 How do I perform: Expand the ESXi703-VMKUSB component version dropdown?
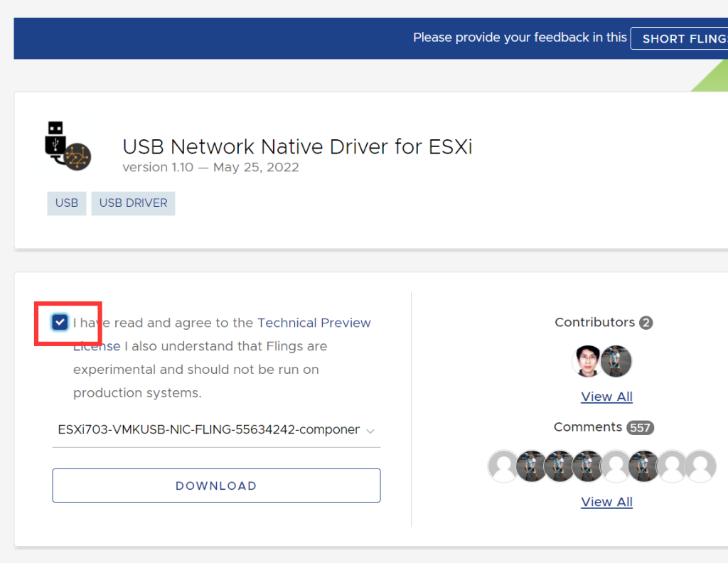[370, 430]
